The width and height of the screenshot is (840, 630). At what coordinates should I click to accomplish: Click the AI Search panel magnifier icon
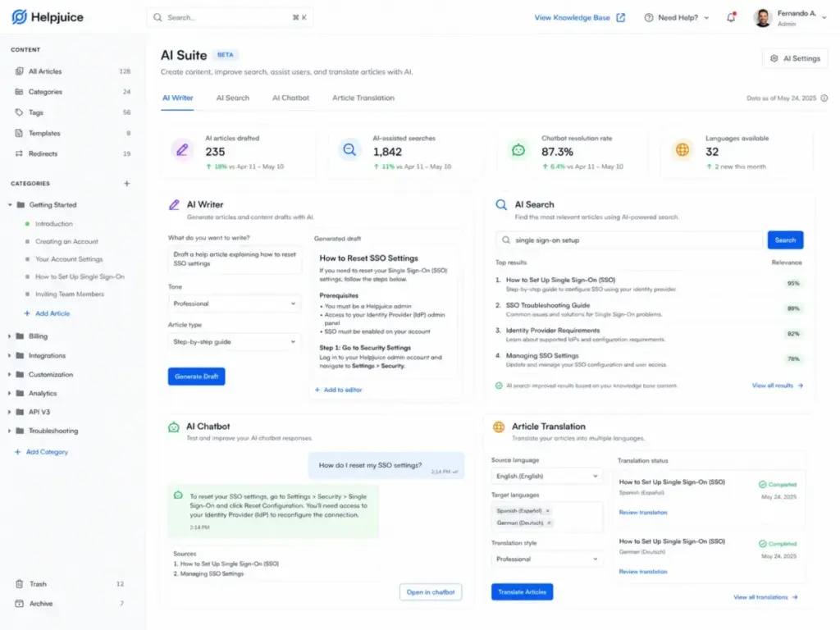(501, 205)
